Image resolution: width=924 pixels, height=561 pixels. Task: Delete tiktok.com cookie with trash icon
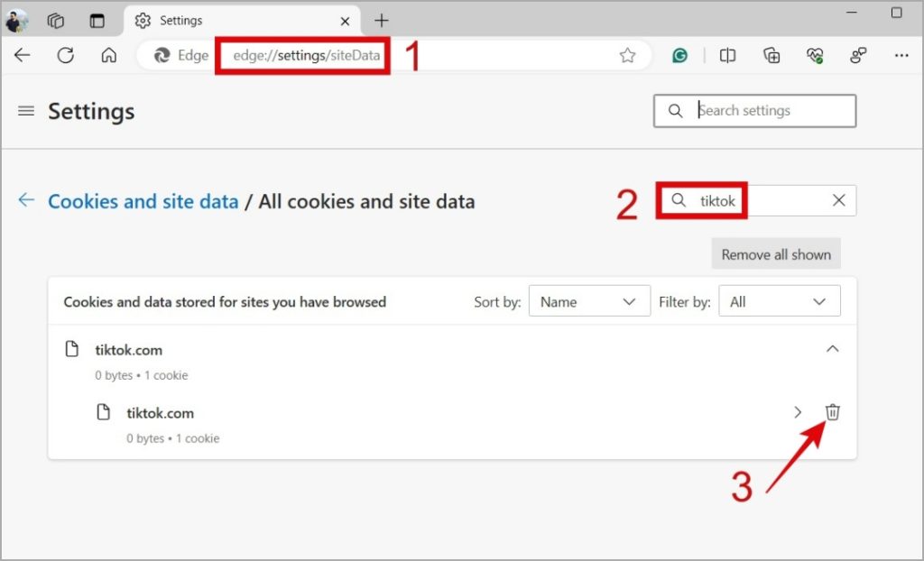pyautogui.click(x=832, y=412)
